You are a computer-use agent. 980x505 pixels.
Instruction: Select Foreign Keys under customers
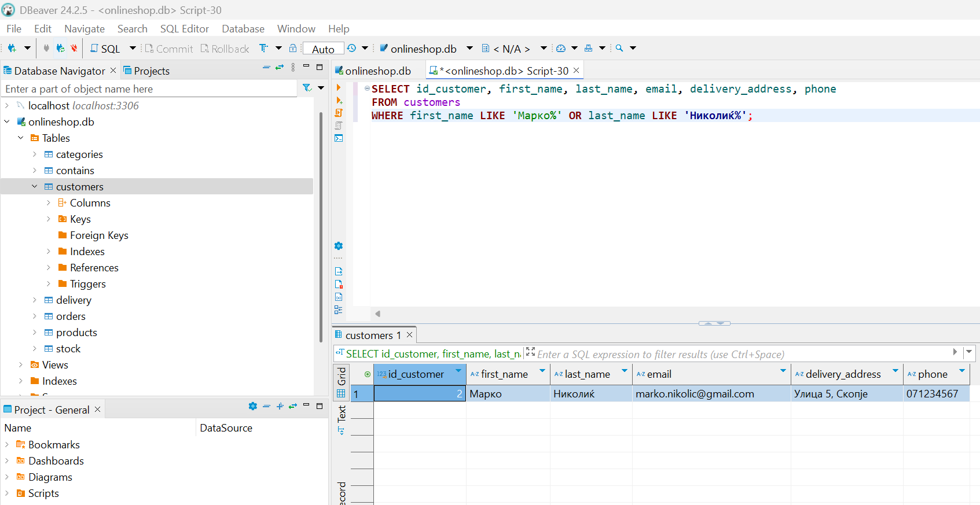pyautogui.click(x=99, y=235)
